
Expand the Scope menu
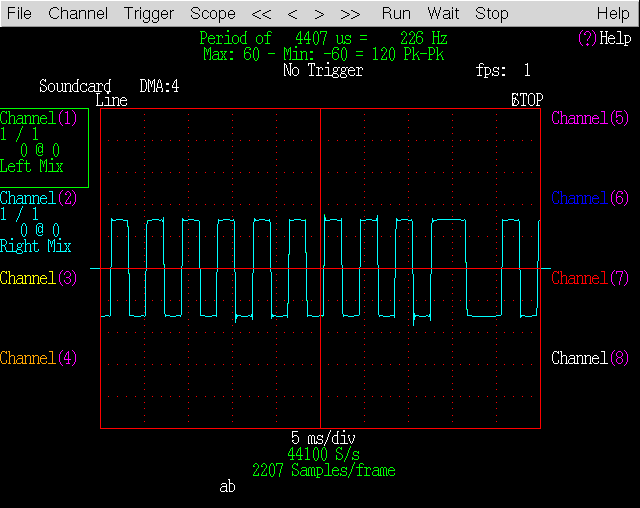point(213,14)
